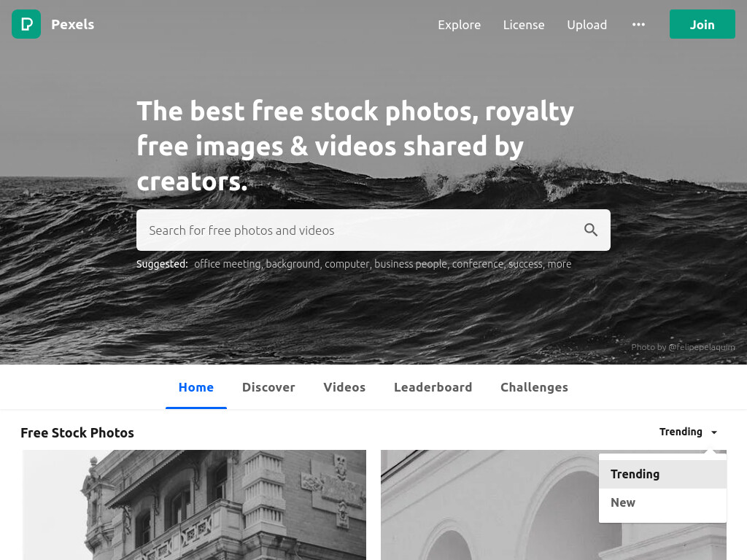The height and width of the screenshot is (560, 747).
Task: Open the Videos tab
Action: click(x=344, y=388)
